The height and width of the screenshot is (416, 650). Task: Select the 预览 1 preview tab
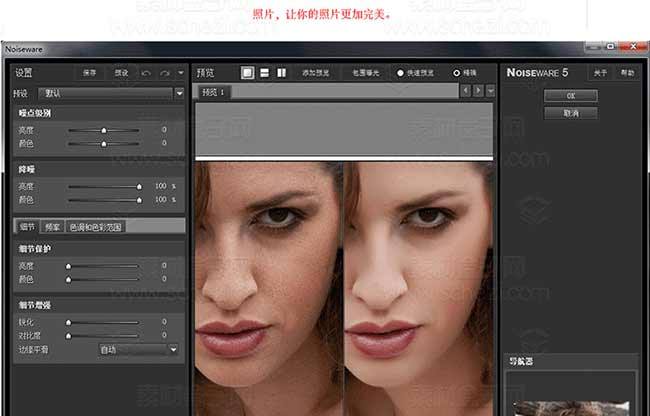tap(213, 92)
